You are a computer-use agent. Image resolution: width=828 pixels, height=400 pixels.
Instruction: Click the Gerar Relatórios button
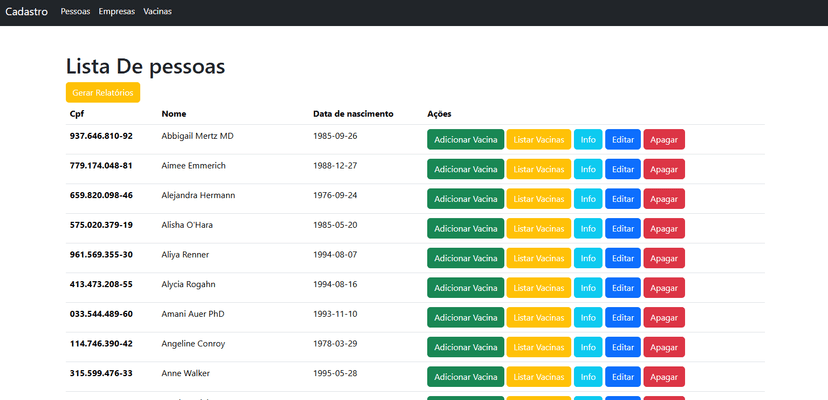tap(103, 92)
